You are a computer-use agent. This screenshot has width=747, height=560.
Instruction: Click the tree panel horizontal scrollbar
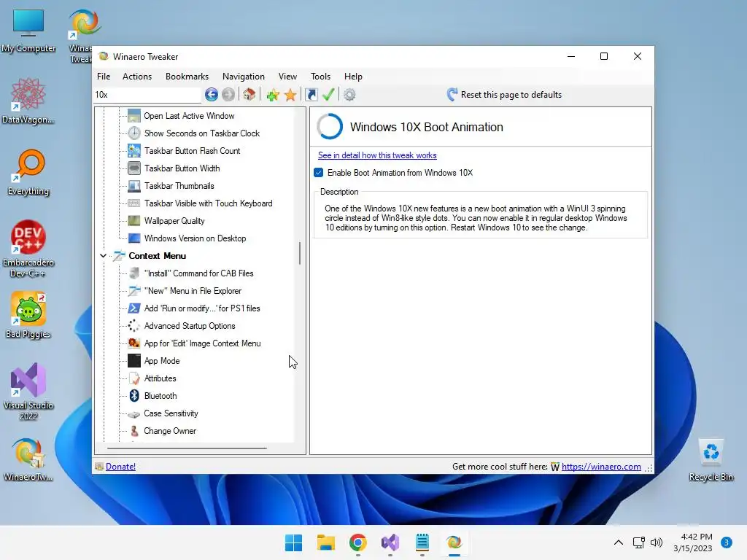[x=187, y=448]
